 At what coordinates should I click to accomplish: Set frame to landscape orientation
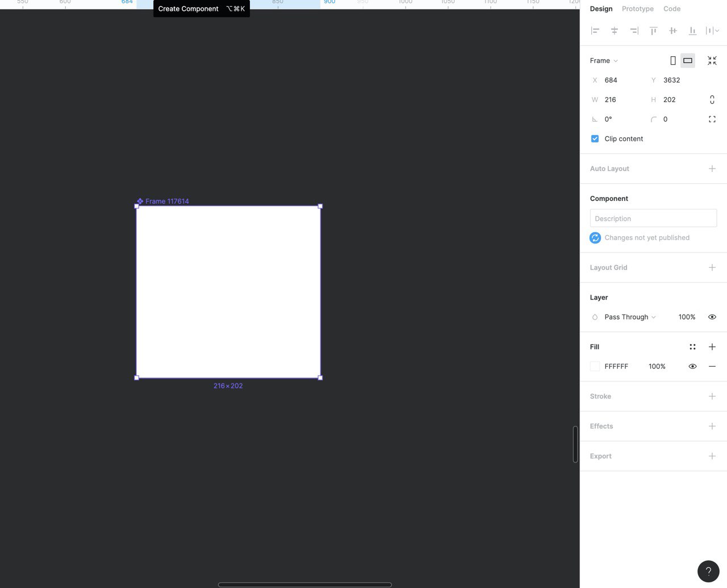688,61
